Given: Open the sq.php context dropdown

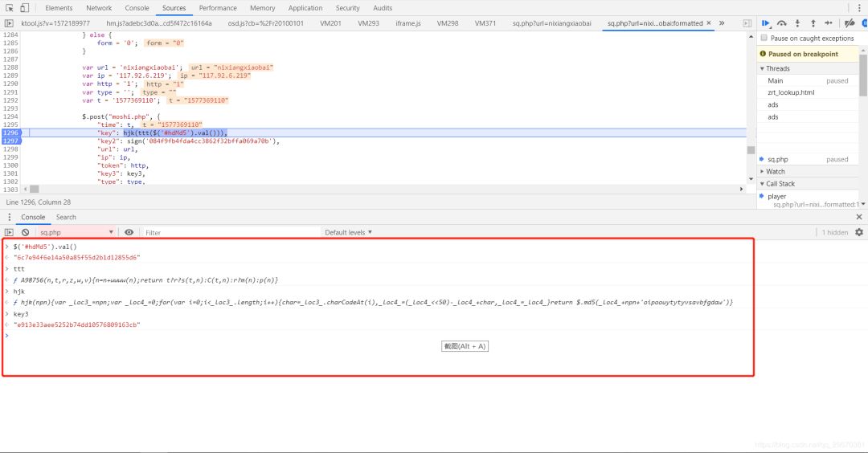Looking at the screenshot, I should (x=76, y=232).
